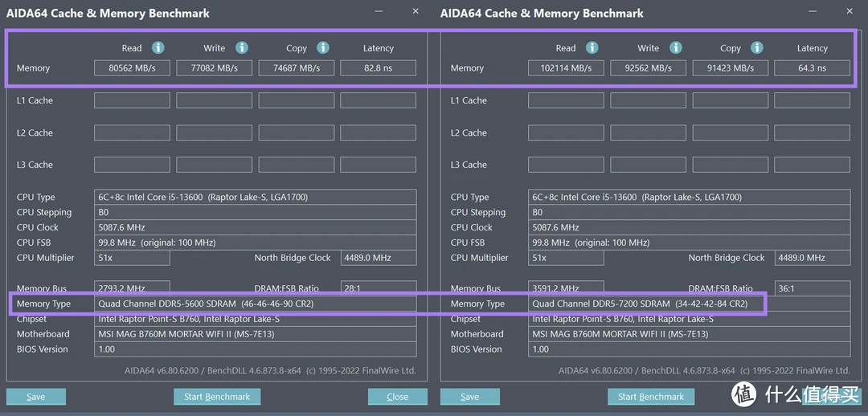The image size is (868, 416).
Task: Click empty L1 Cache Read field, left window
Action: pos(132,100)
